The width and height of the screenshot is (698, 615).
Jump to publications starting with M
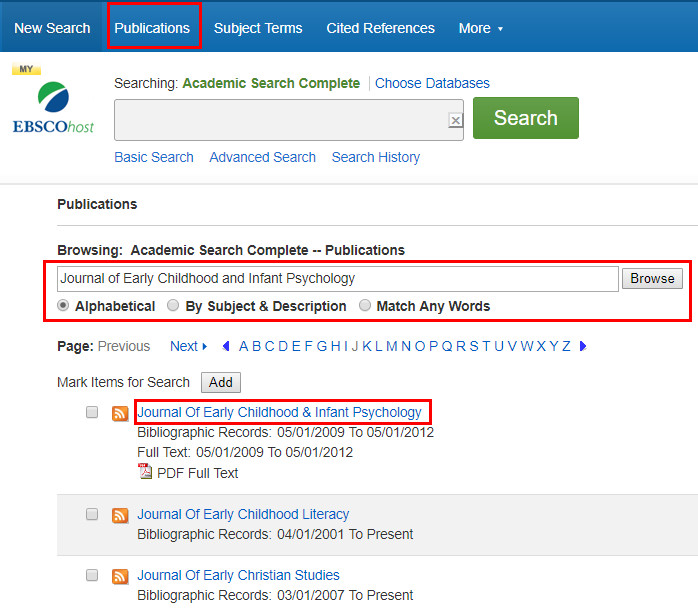pos(392,346)
